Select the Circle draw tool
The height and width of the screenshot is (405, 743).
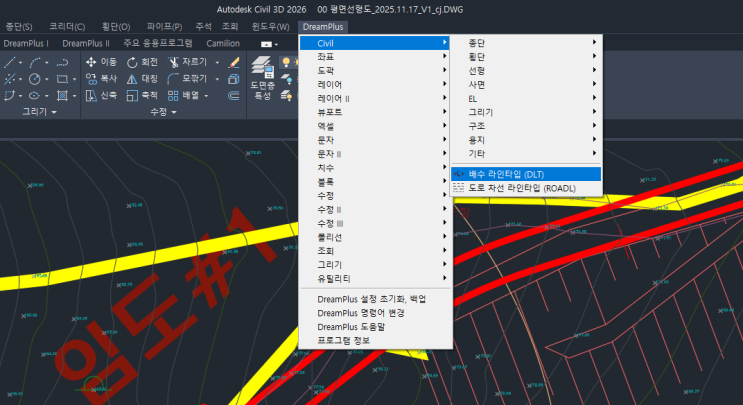[35, 79]
